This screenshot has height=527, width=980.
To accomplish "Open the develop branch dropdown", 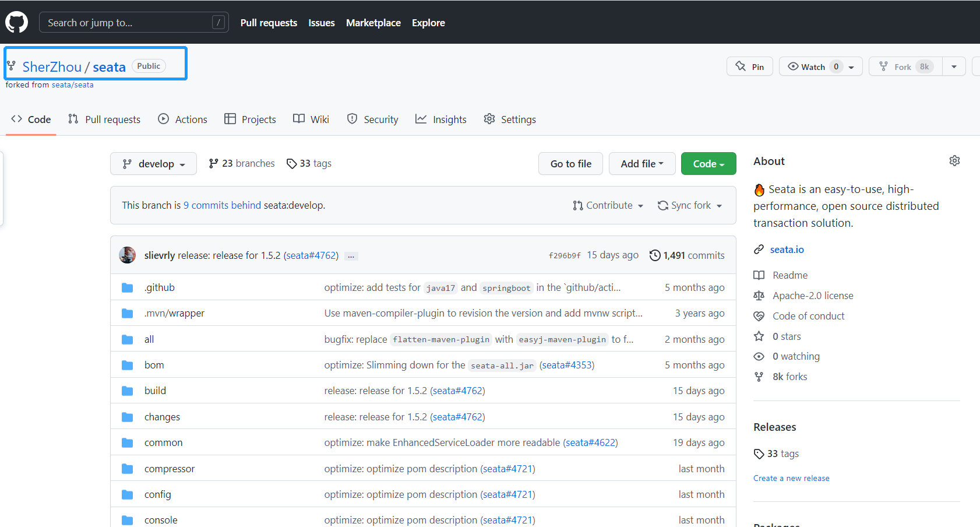I will point(153,164).
